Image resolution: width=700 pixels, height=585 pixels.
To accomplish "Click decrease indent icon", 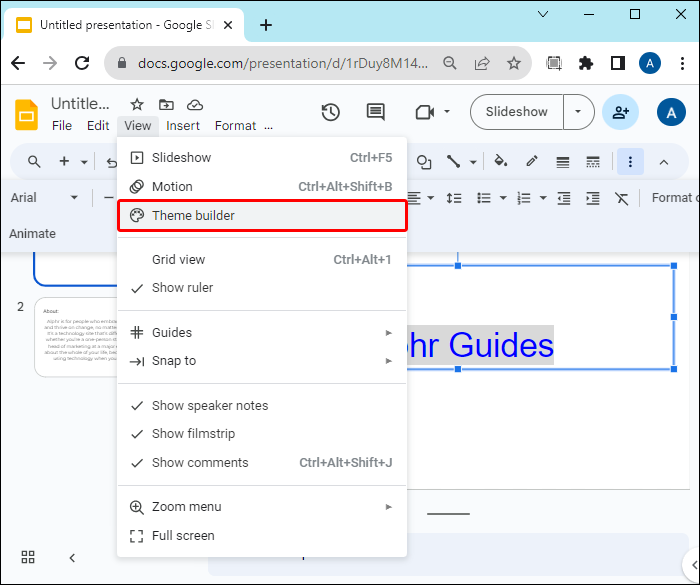I will (564, 198).
